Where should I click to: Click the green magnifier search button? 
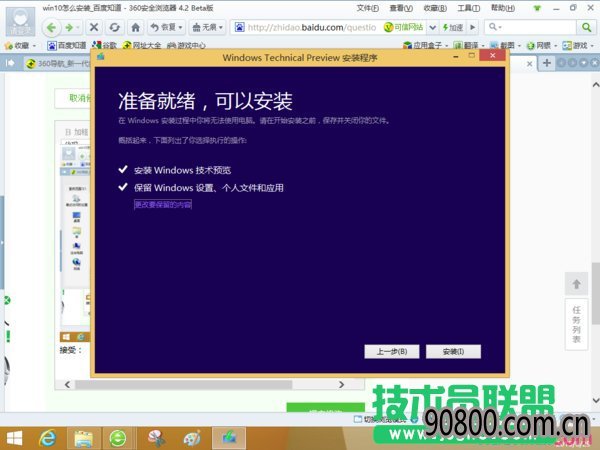tap(586, 27)
